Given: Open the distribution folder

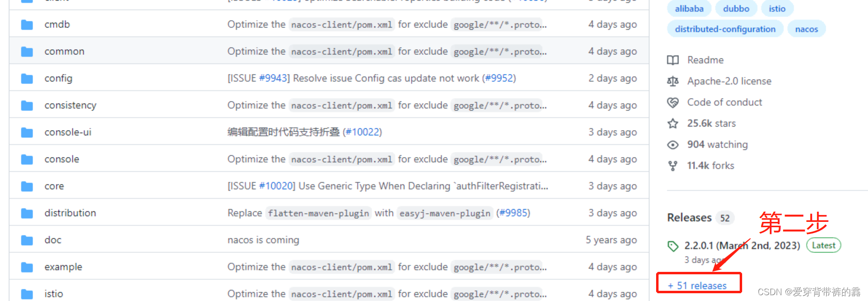Looking at the screenshot, I should coord(70,213).
